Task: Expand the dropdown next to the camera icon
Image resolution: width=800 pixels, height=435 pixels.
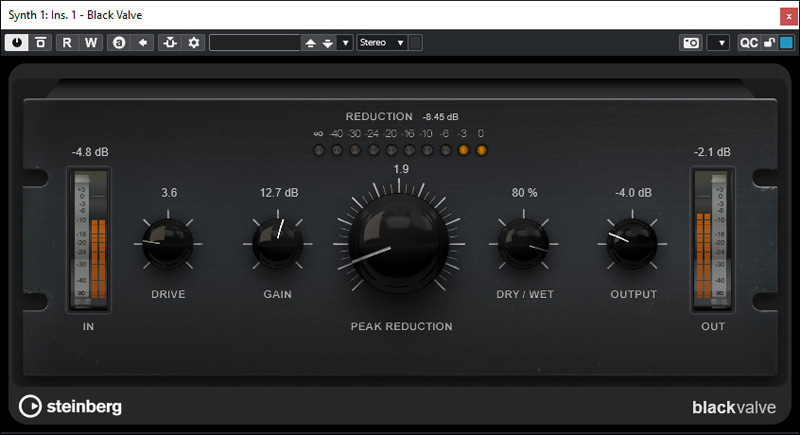Action: [x=718, y=43]
